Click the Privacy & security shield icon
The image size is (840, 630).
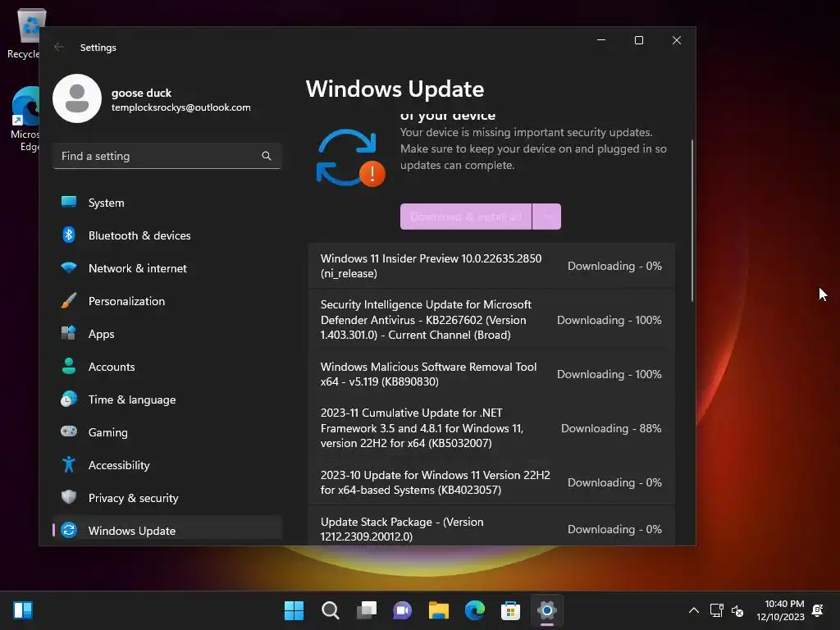pyautogui.click(x=69, y=497)
